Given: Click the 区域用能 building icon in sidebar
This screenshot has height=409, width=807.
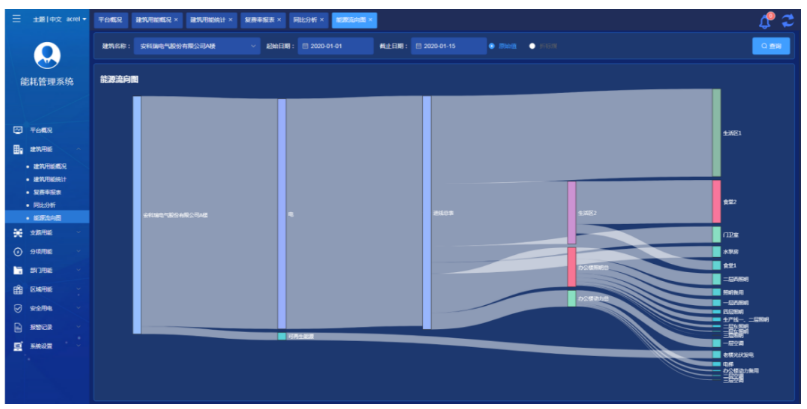Looking at the screenshot, I should [x=18, y=289].
